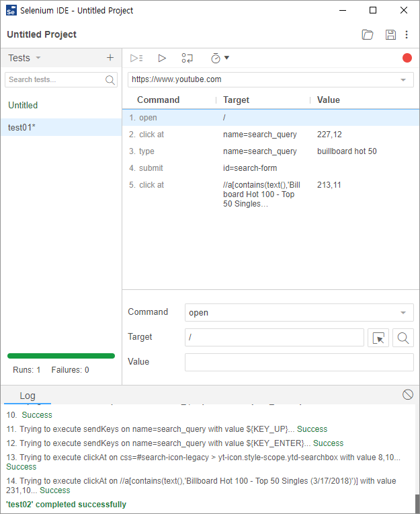
Task: Open the three-dot more options menu
Action: [407, 34]
